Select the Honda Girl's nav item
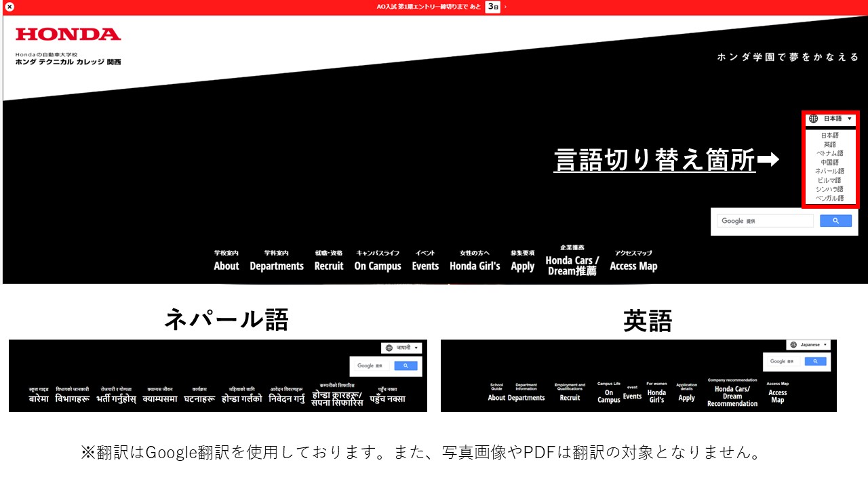Screen dimensions: 868x488 click(x=475, y=266)
